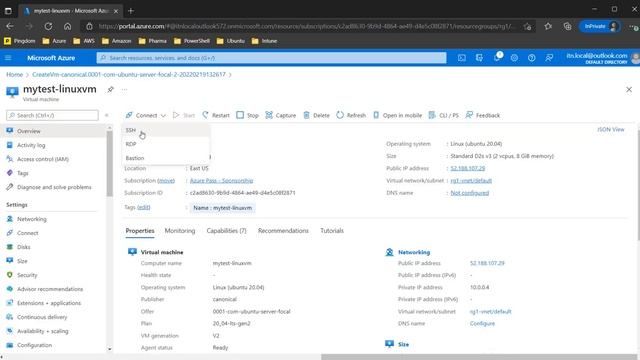Open the CLI / PS command
The image size is (640, 360).
[x=443, y=115]
